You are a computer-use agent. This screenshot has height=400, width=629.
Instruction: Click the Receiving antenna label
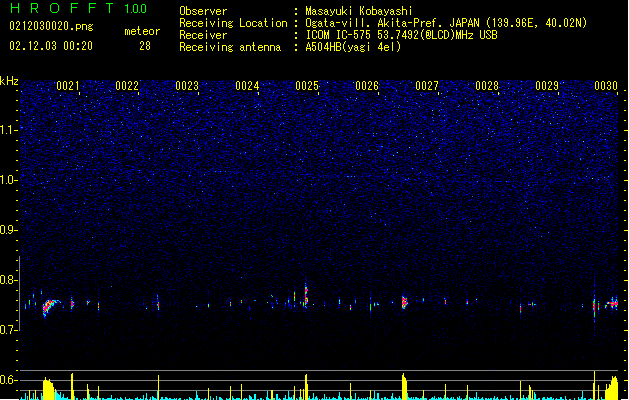(x=230, y=47)
